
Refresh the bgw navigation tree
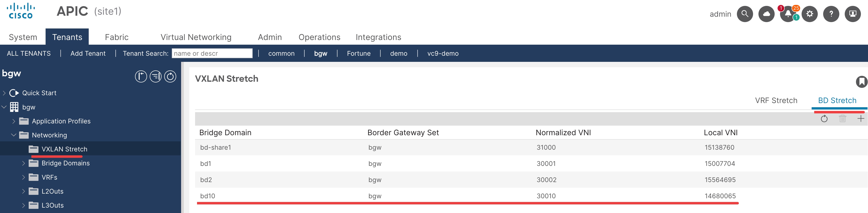pos(170,77)
